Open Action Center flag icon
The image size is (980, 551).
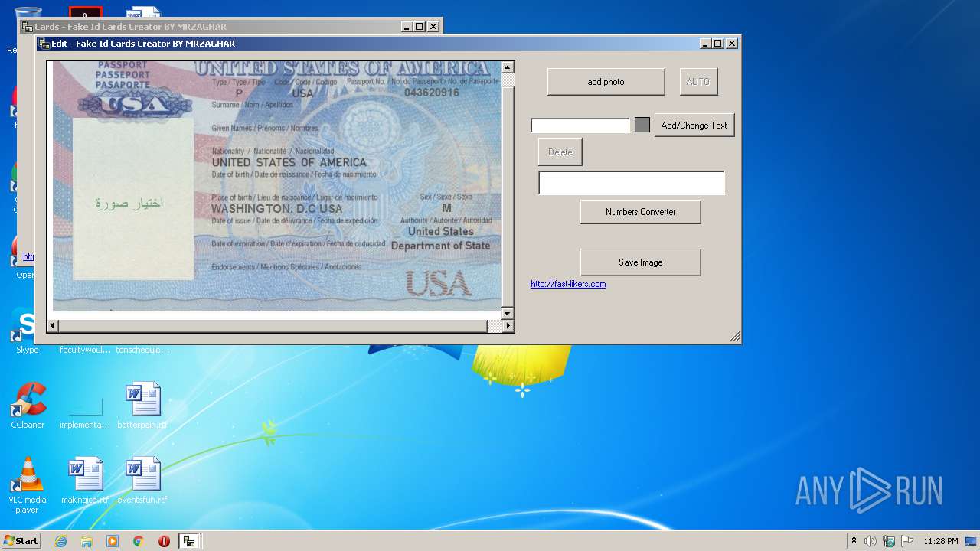[x=907, y=541]
